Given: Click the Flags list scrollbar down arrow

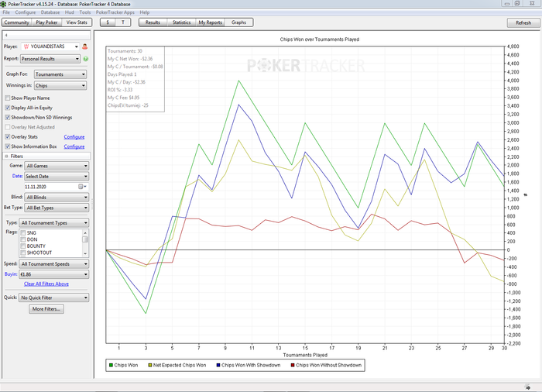Looking at the screenshot, I should pos(85,253).
